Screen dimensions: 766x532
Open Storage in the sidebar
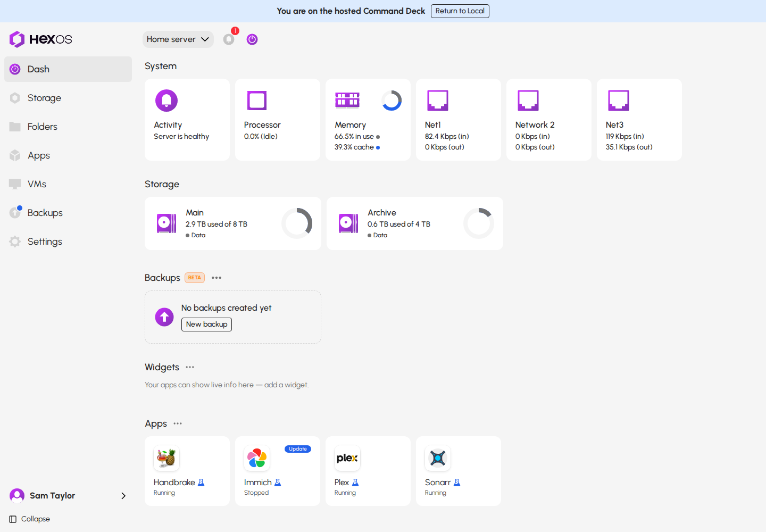(x=68, y=98)
